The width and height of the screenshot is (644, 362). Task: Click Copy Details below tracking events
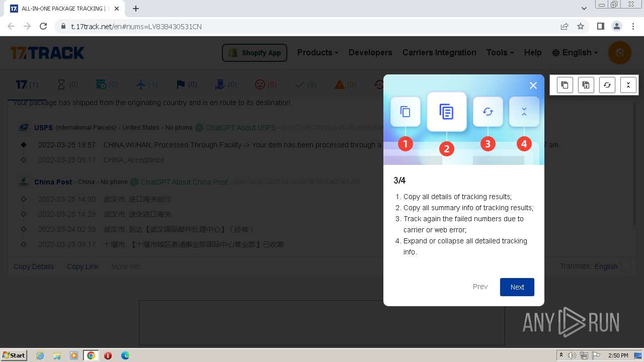point(34,266)
